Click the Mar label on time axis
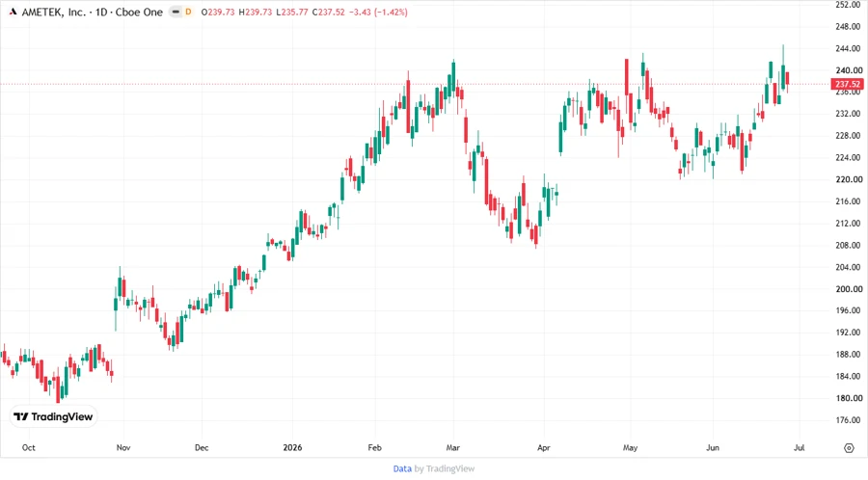868x480 pixels. (453, 447)
